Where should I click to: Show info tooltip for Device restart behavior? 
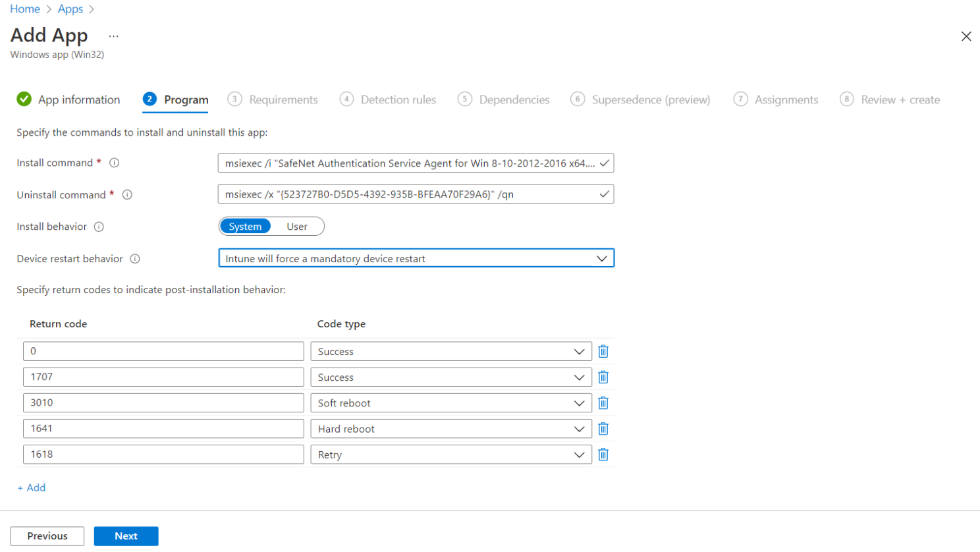click(135, 259)
